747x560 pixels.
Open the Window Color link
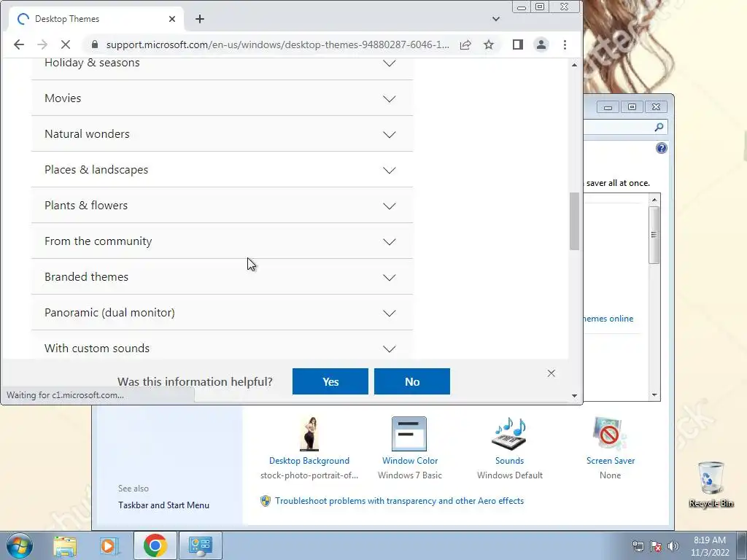tap(410, 461)
